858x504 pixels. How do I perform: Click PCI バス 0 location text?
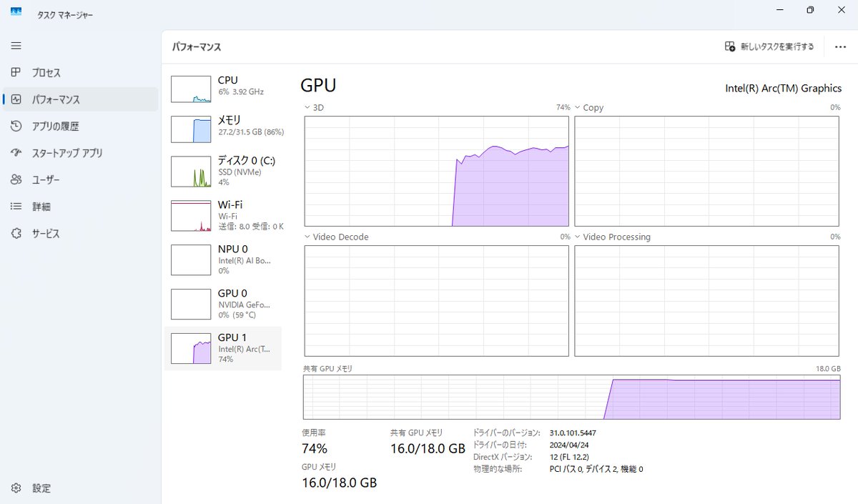pos(596,469)
